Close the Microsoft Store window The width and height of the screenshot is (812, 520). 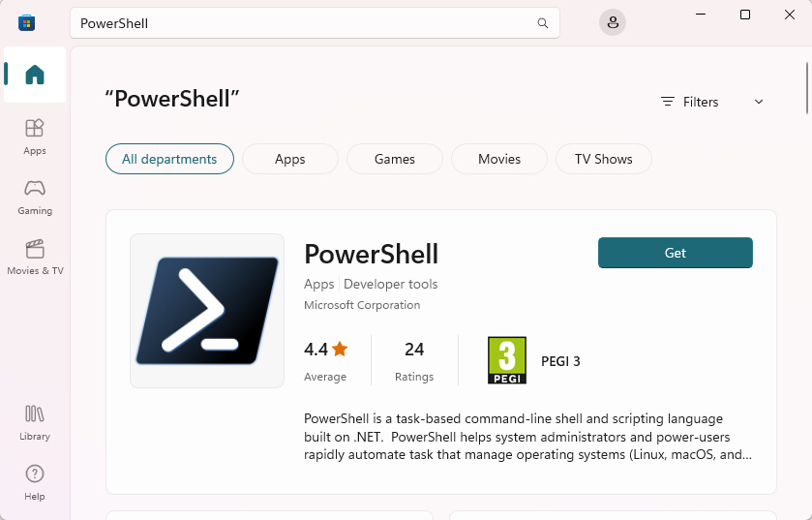790,15
